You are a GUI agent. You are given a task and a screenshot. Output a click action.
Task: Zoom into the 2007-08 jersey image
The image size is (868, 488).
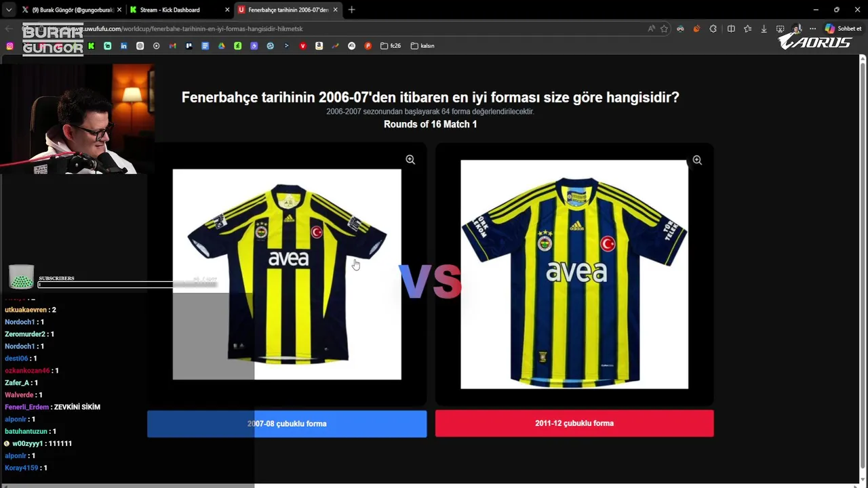pyautogui.click(x=410, y=159)
